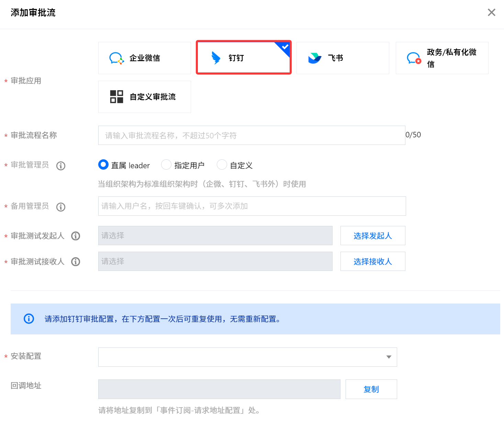Screen dimensions: 504x433
Task: Select the 指定用户 radio button
Action: (x=166, y=165)
